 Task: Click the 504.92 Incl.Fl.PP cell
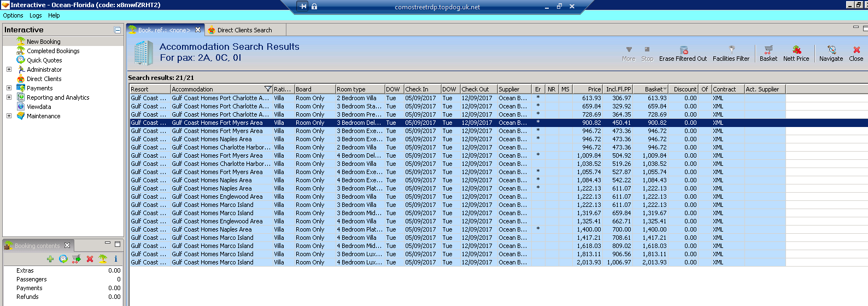618,155
